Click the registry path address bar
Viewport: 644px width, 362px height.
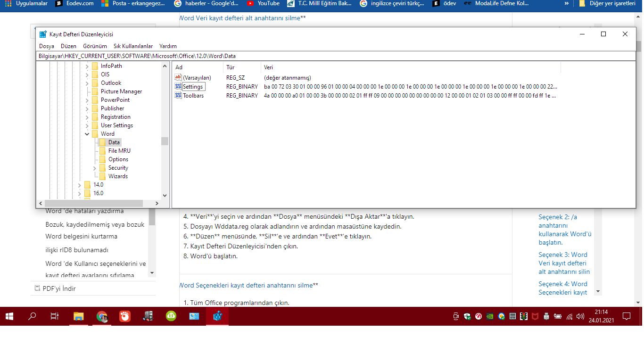pos(336,56)
